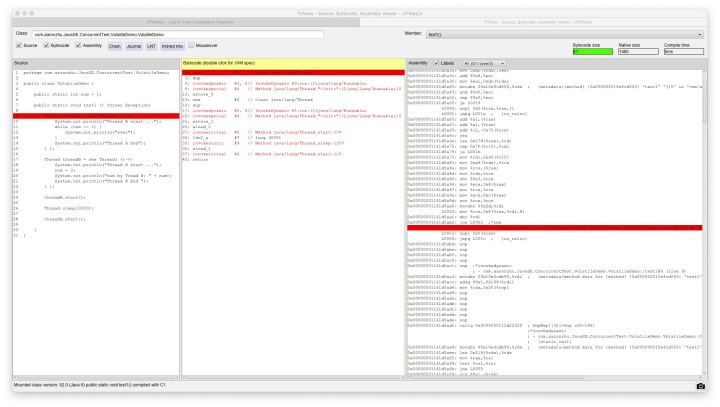Select the TriView Source, Bytecode, Assembly Viewer tab
Screen dimensions: 720x407
[537, 22]
